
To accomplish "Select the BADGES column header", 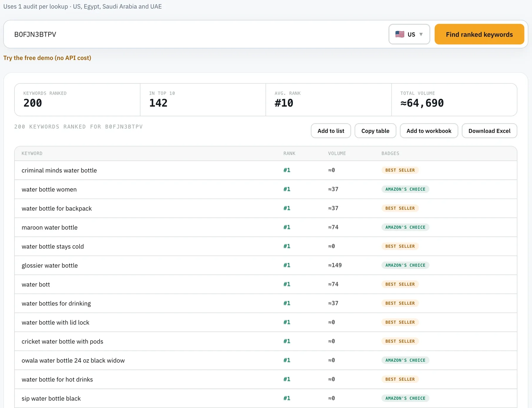I will (x=390, y=153).
